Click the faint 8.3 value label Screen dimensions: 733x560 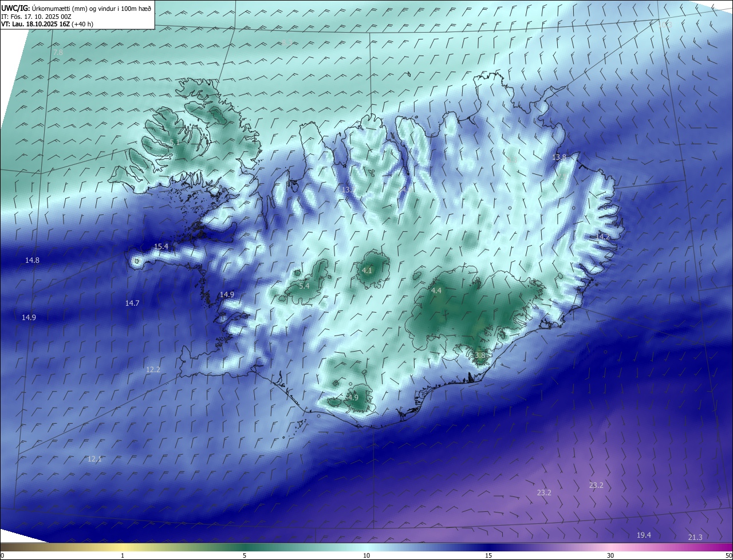point(287,43)
